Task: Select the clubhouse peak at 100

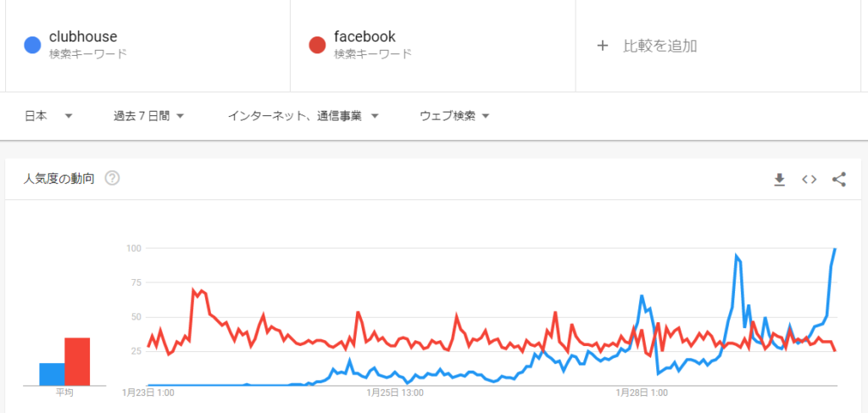Action: (835, 249)
